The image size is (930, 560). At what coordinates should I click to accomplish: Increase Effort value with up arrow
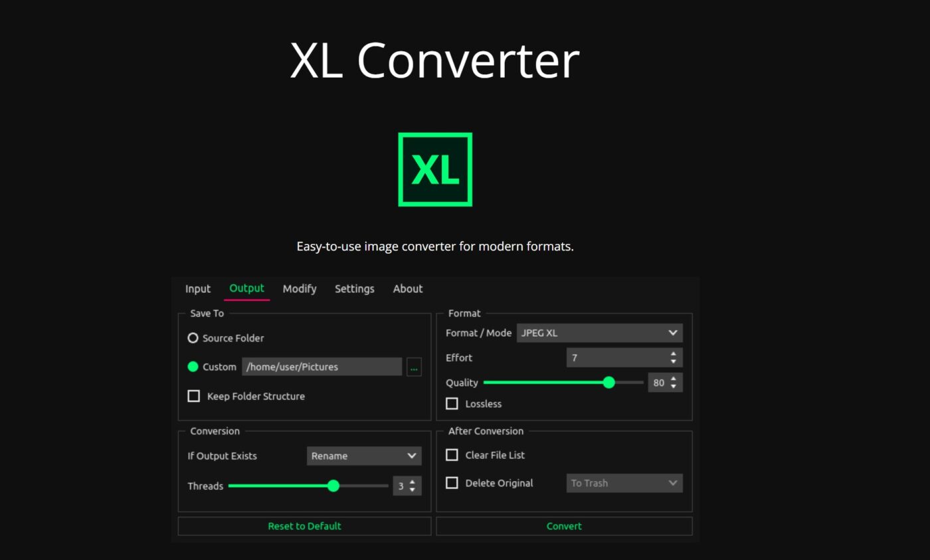pos(674,353)
